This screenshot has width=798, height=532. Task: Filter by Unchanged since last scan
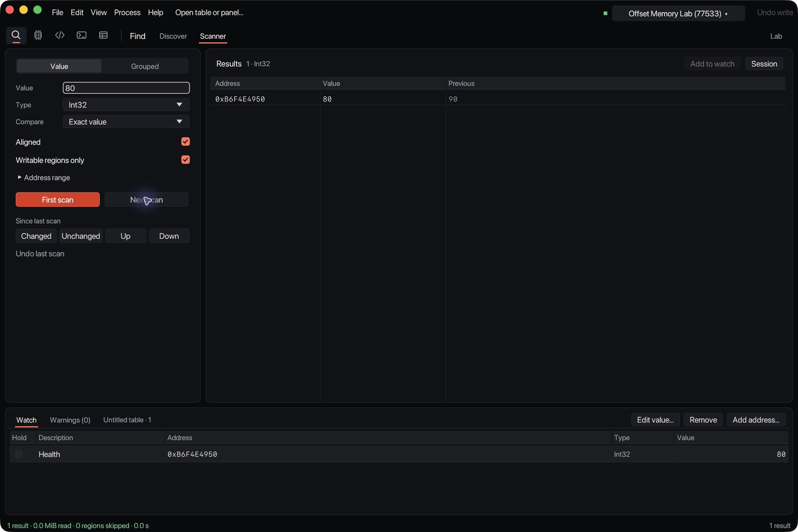(81, 236)
